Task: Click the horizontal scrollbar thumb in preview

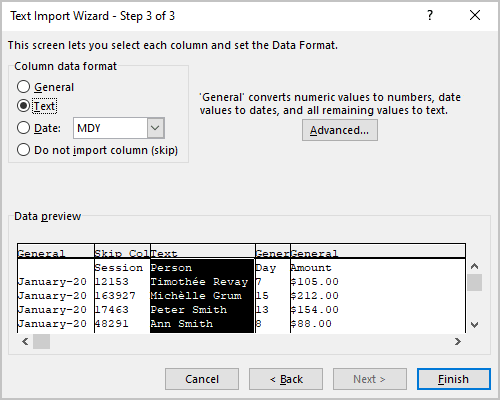Action: [41, 341]
